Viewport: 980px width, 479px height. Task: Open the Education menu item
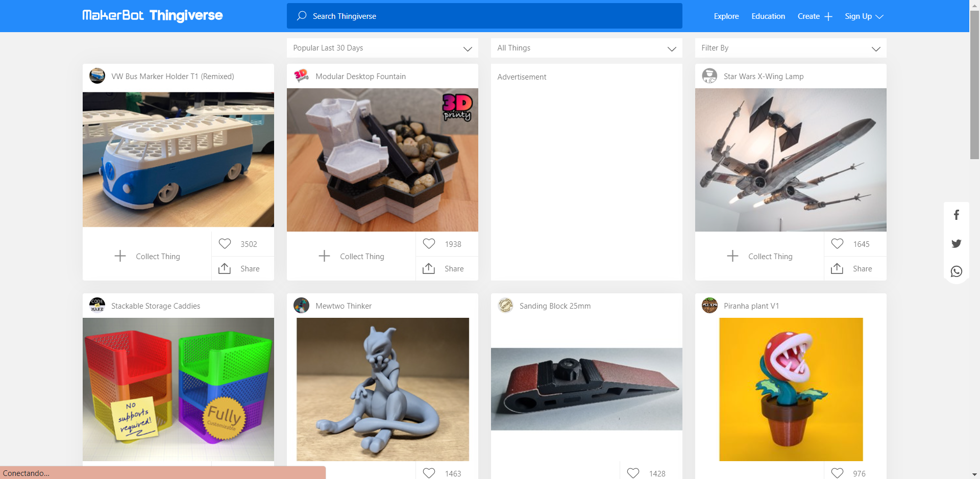768,16
